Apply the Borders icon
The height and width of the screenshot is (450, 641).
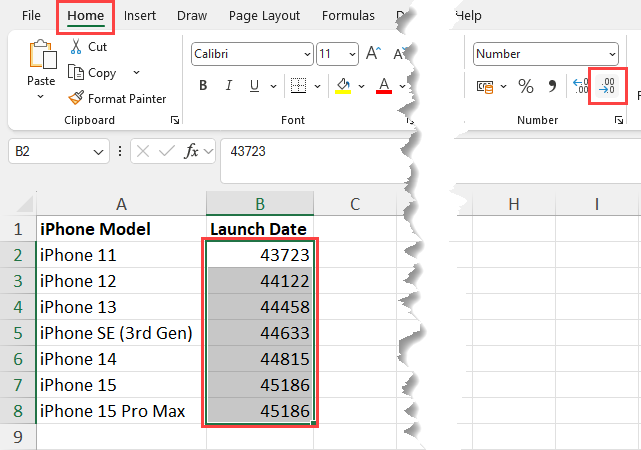coord(298,85)
